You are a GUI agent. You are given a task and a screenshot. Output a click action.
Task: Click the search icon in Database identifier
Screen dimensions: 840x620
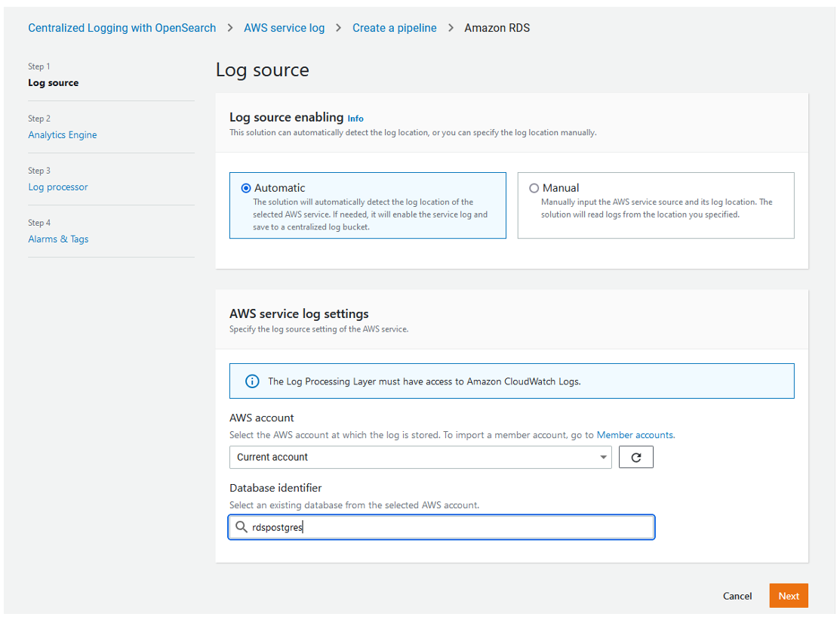[x=242, y=527]
